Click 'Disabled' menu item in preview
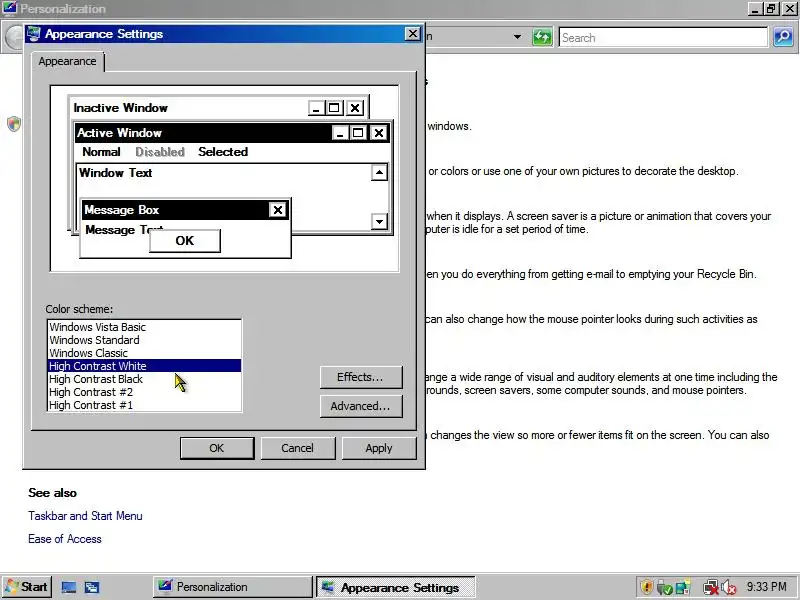This screenshot has width=800, height=600. 160,152
